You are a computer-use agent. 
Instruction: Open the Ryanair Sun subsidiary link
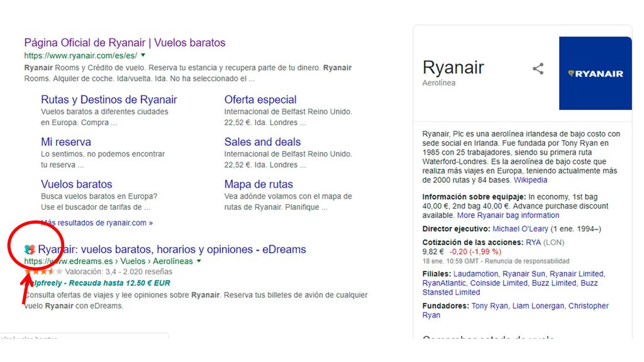[524, 274]
